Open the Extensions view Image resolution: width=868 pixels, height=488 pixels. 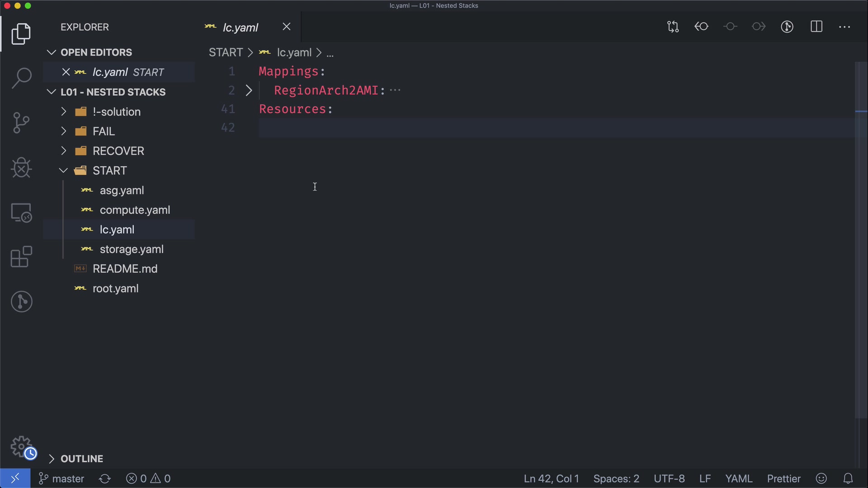coord(21,257)
